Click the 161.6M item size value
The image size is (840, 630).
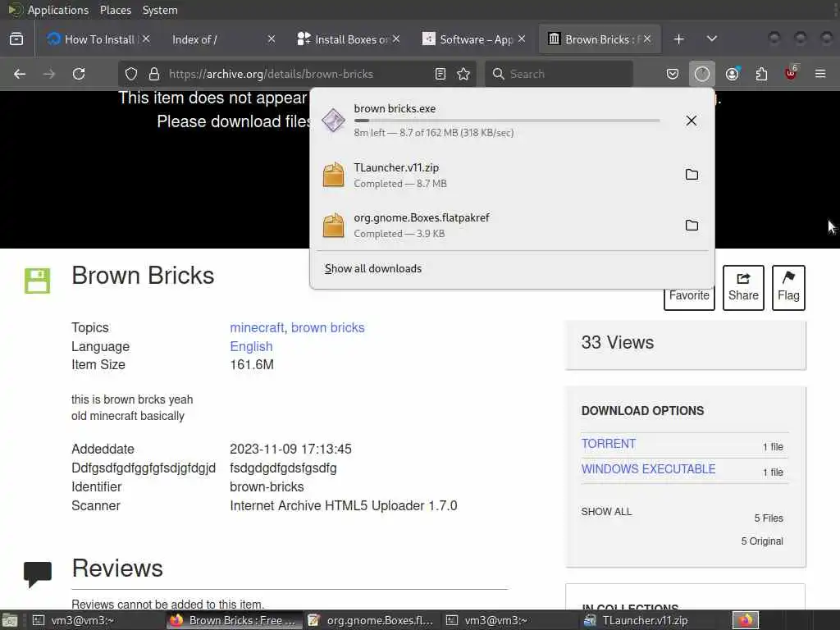(x=252, y=365)
